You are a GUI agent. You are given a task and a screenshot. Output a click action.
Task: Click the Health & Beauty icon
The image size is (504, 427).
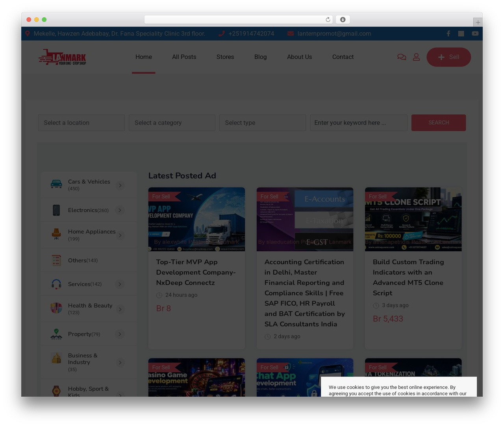(56, 308)
